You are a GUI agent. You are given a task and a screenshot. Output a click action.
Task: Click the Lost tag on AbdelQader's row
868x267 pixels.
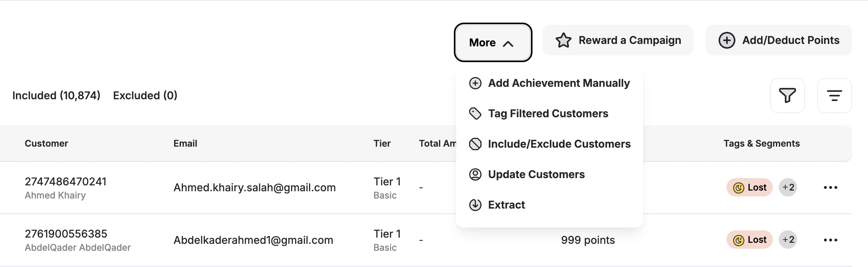pos(749,240)
